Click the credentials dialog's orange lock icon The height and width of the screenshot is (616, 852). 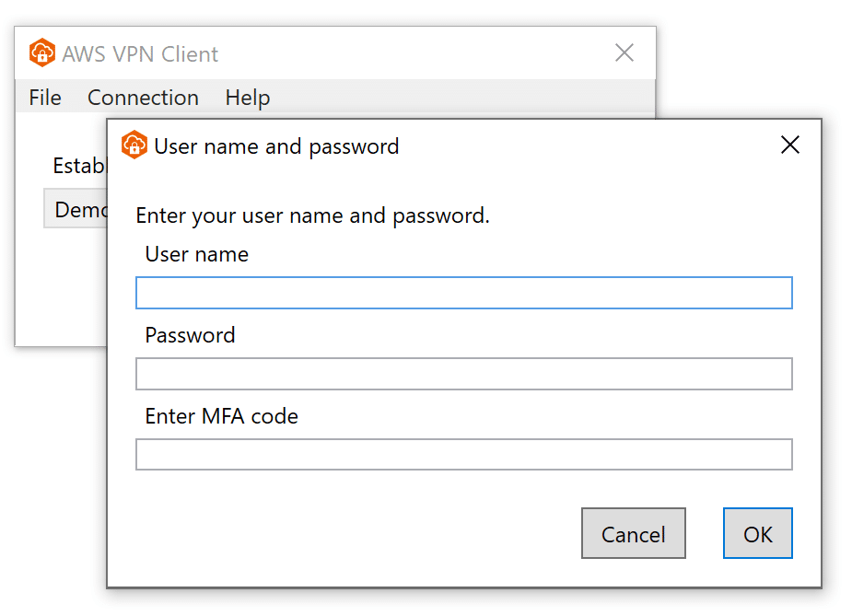pos(134,145)
